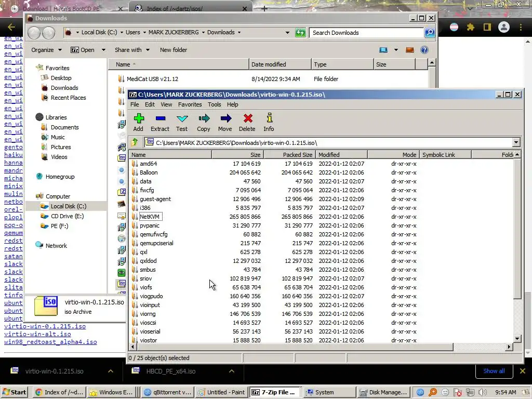Open the Edit menu in 7-Zip
The height and width of the screenshot is (399, 532).
(150, 104)
